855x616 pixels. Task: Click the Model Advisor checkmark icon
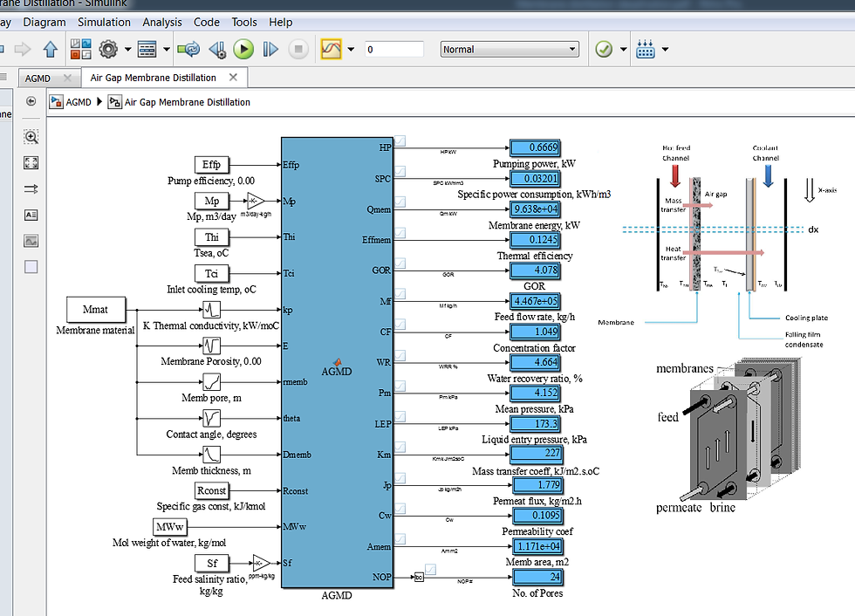click(604, 49)
